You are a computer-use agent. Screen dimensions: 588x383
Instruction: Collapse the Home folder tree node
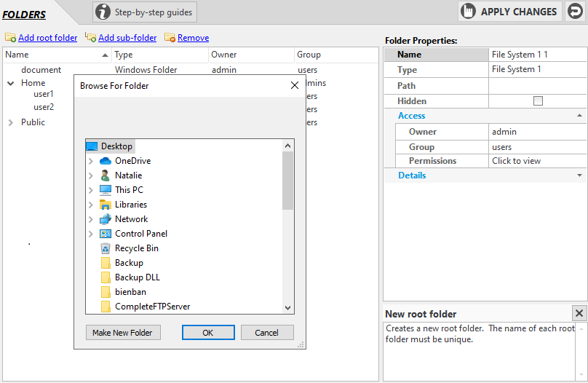pyautogui.click(x=11, y=83)
